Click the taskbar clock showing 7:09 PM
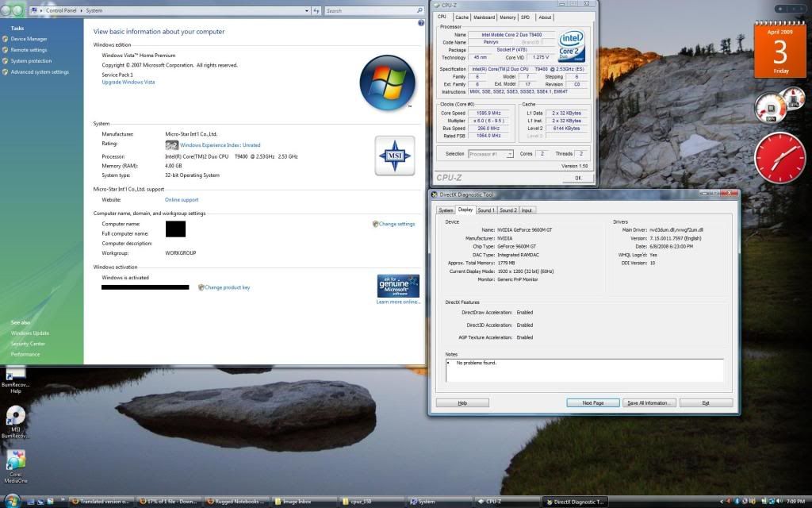The width and height of the screenshot is (812, 508). [795, 502]
